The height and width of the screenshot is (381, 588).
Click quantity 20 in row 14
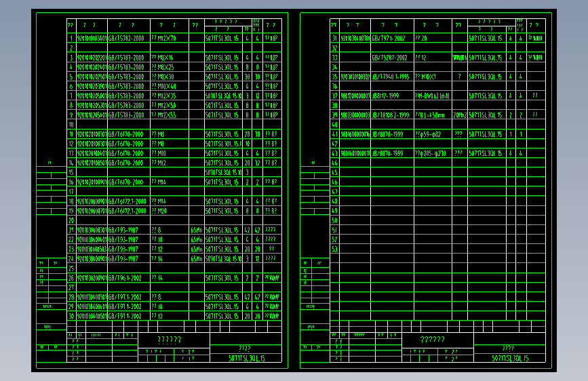point(247,163)
